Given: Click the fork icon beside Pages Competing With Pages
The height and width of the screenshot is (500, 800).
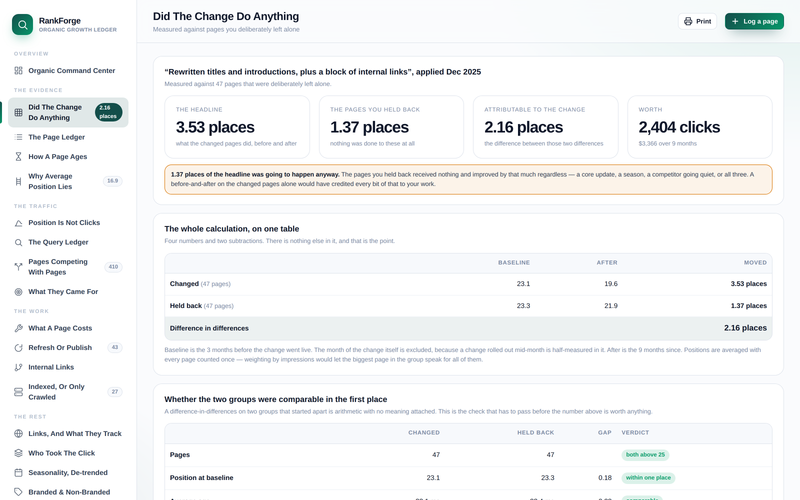Looking at the screenshot, I should click(x=18, y=267).
